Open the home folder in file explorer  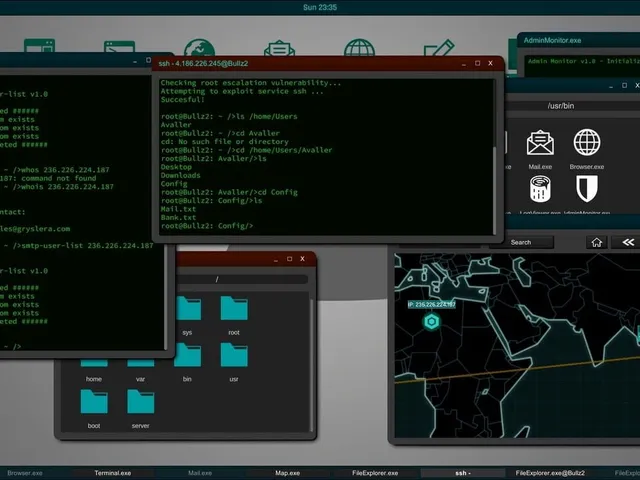click(94, 363)
